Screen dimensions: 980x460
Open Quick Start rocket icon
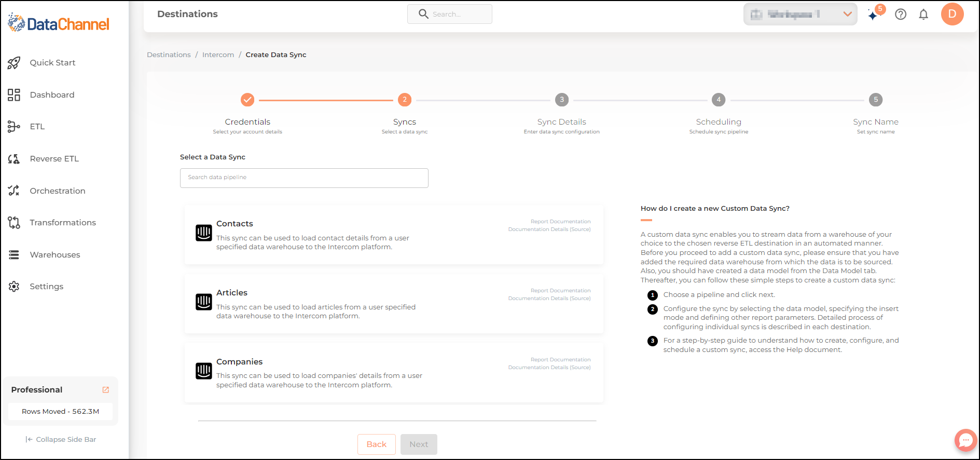tap(14, 63)
